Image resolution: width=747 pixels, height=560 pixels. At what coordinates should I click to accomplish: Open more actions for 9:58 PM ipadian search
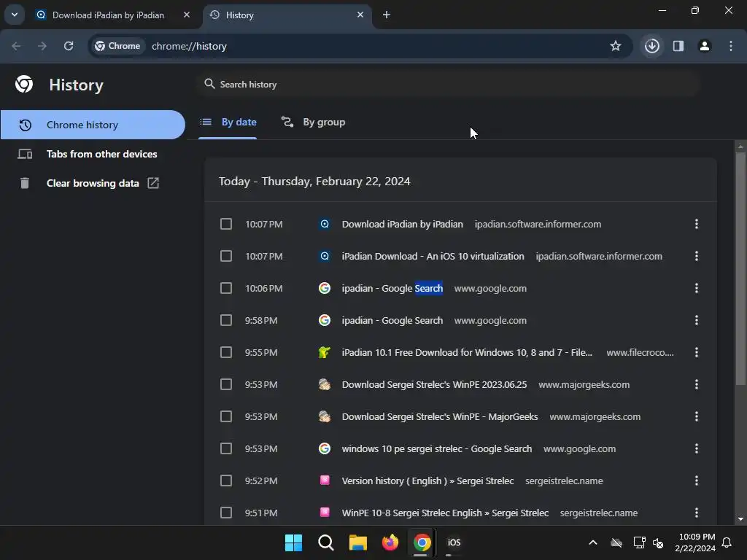point(697,320)
